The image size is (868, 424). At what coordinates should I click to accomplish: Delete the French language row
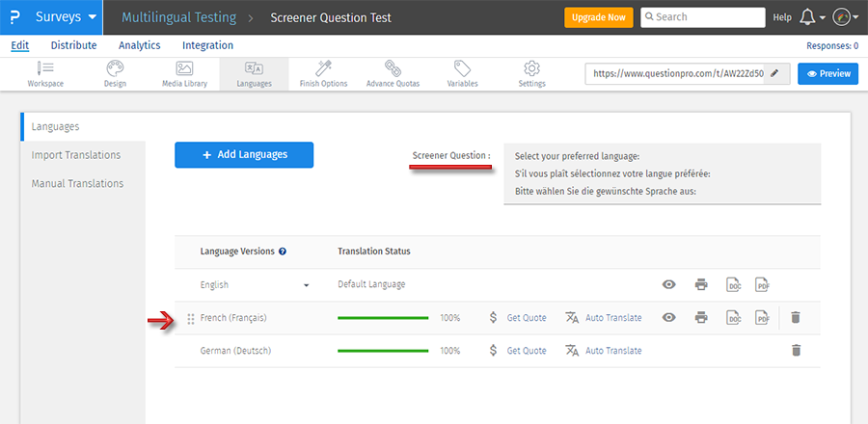[796, 318]
